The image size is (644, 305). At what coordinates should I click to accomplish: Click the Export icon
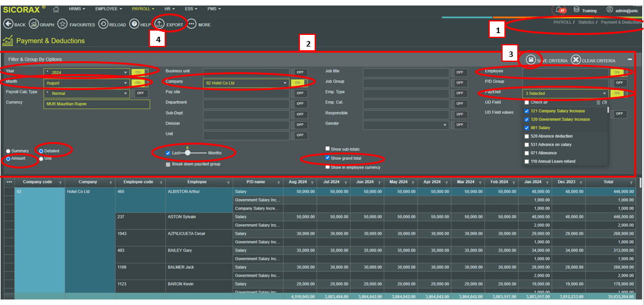(160, 24)
